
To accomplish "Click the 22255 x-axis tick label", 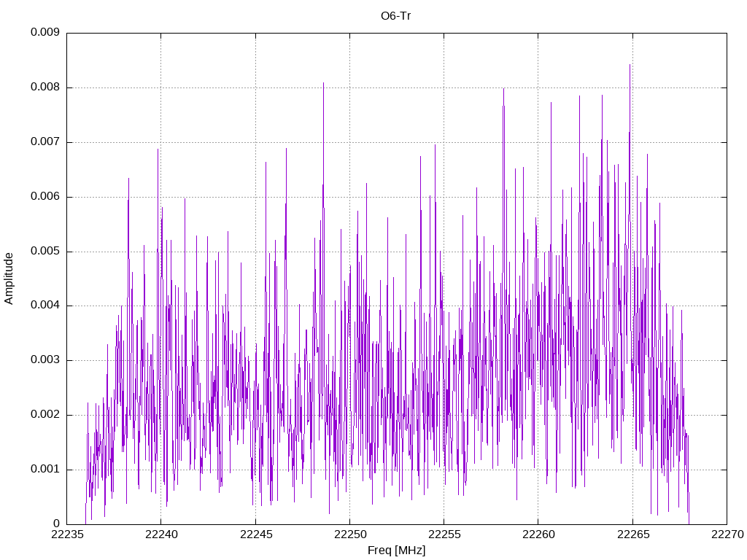I will pyautogui.click(x=444, y=534).
